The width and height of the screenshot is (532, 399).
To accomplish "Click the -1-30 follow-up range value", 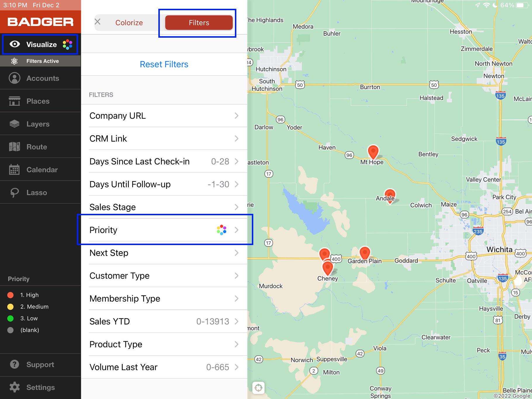I will (218, 184).
